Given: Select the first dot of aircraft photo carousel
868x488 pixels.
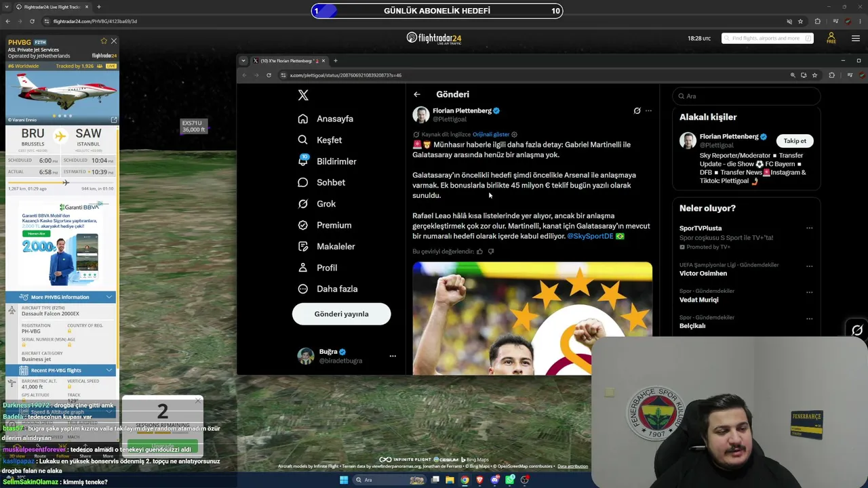Looking at the screenshot, I should pos(55,115).
